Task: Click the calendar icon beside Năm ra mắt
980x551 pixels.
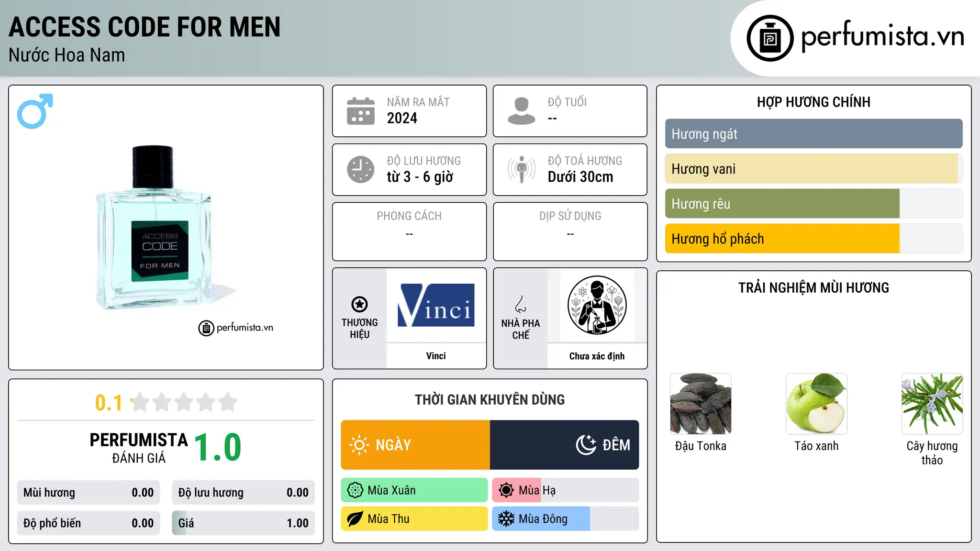Action: [x=361, y=111]
